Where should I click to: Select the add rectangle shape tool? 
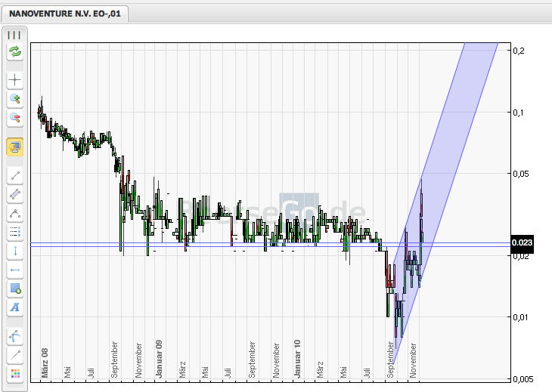15,289
